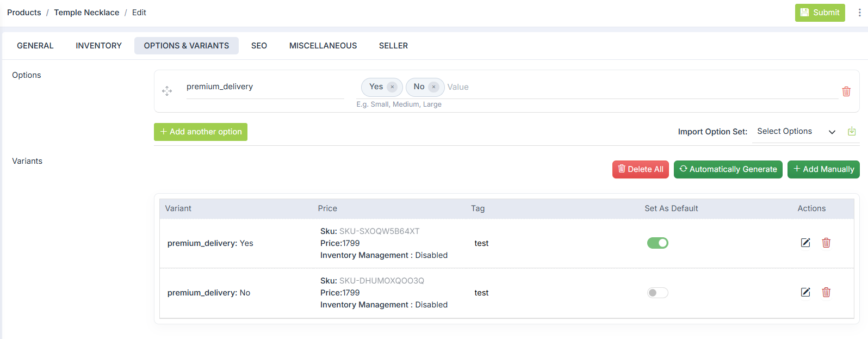The height and width of the screenshot is (339, 868).
Task: Delete the premium_delivery option with trash icon
Action: [x=846, y=91]
